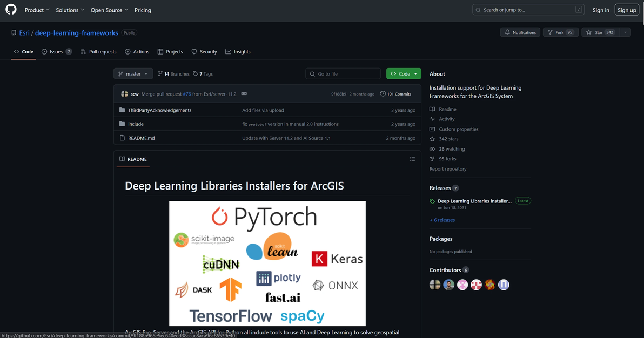Click the include folder icon
The width and height of the screenshot is (644, 338).
[x=122, y=124]
